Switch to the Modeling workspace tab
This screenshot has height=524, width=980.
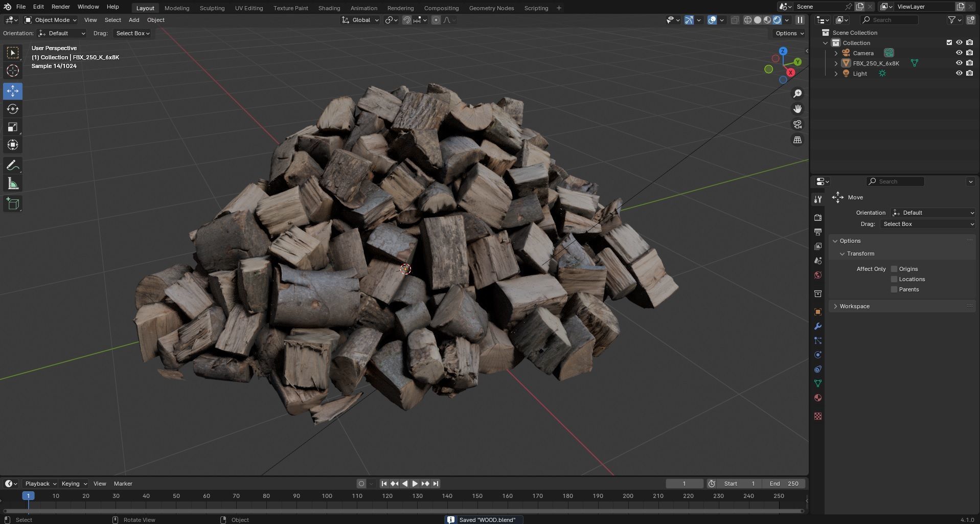(177, 8)
